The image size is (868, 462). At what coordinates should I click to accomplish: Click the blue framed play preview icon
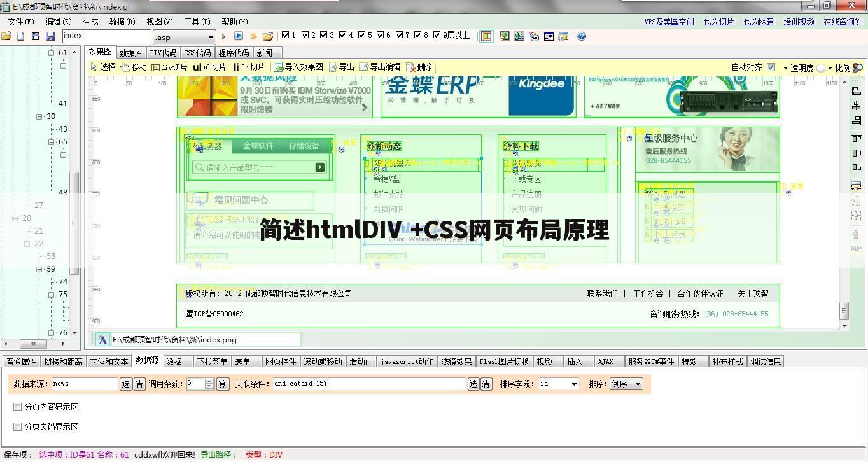coord(239,36)
